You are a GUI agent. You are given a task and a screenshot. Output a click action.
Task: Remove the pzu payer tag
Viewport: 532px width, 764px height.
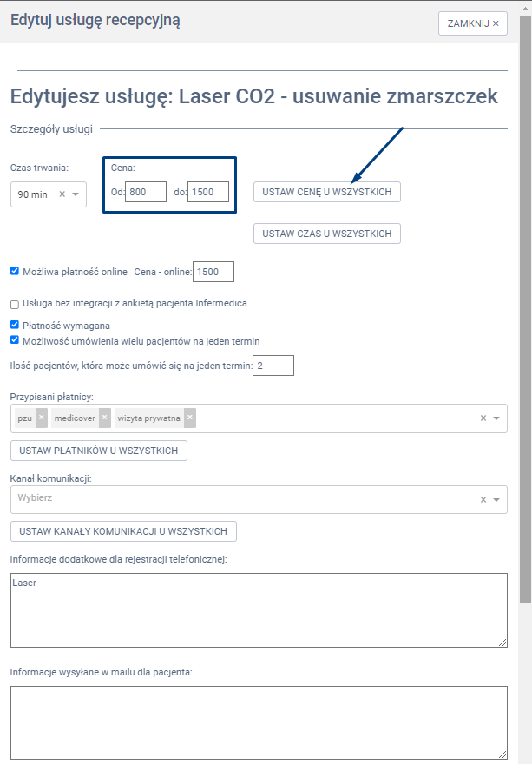pyautogui.click(x=42, y=418)
